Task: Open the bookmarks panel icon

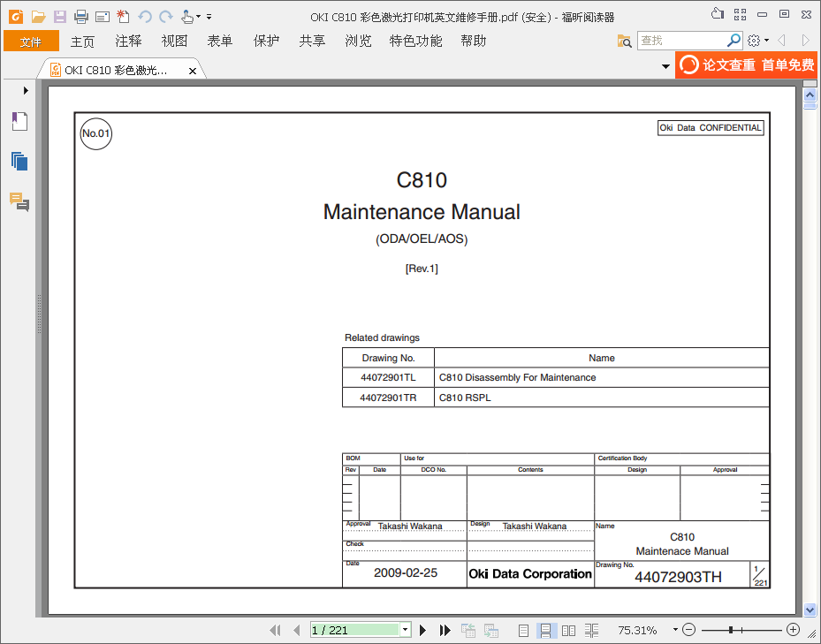Action: click(19, 122)
